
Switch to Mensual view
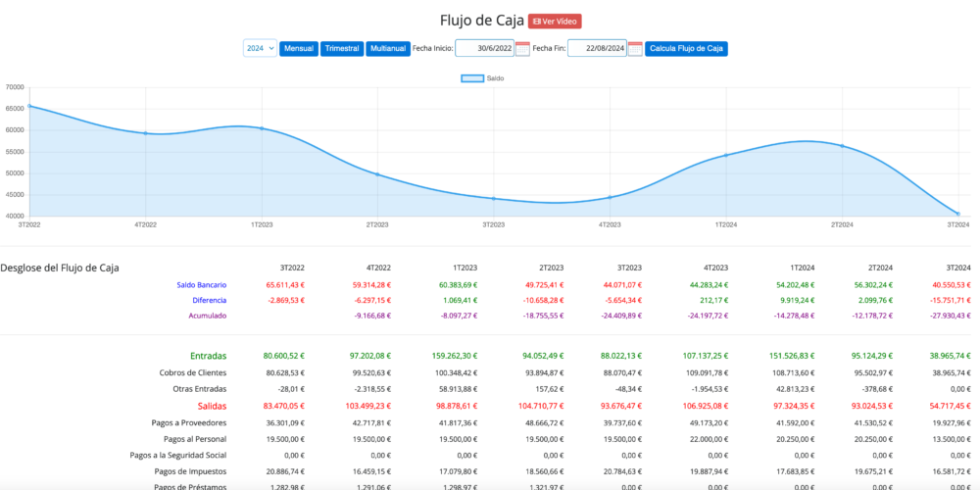click(x=298, y=48)
